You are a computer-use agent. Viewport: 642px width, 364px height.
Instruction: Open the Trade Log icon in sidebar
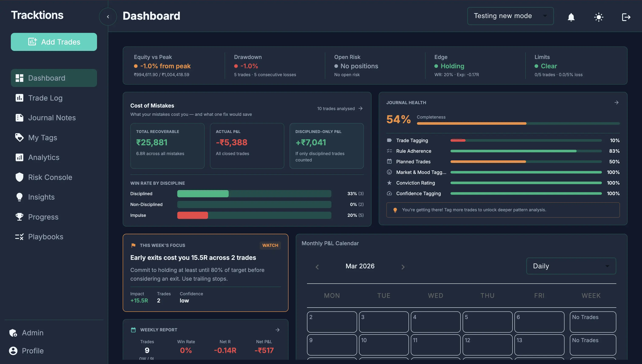[x=20, y=98]
